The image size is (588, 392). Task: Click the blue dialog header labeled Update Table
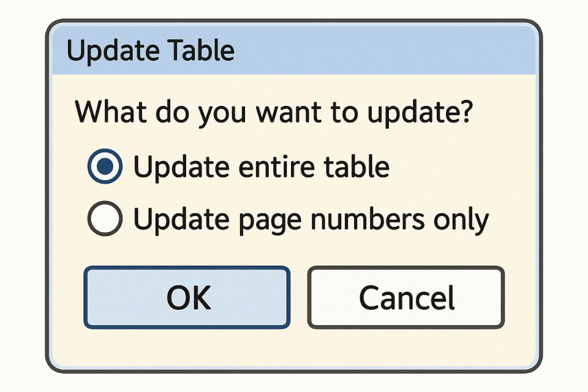point(294,51)
